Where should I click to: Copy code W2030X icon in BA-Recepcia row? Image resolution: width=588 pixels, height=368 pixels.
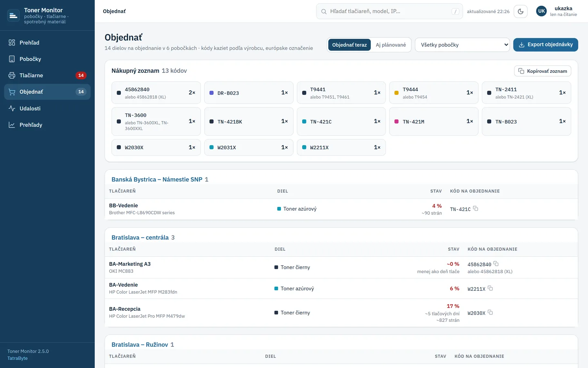pos(490,312)
